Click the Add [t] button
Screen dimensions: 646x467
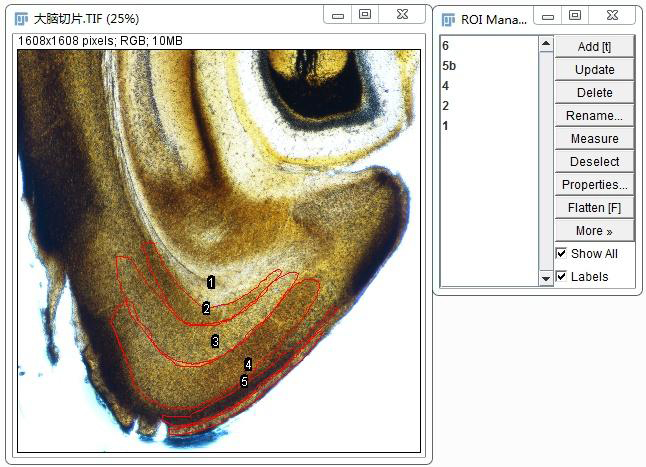(594, 46)
